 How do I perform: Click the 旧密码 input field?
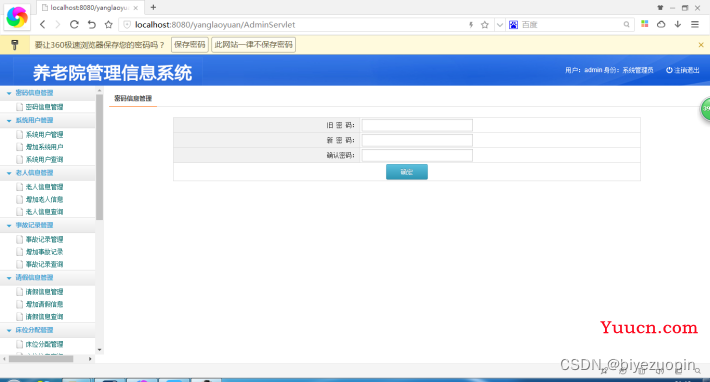pos(417,125)
